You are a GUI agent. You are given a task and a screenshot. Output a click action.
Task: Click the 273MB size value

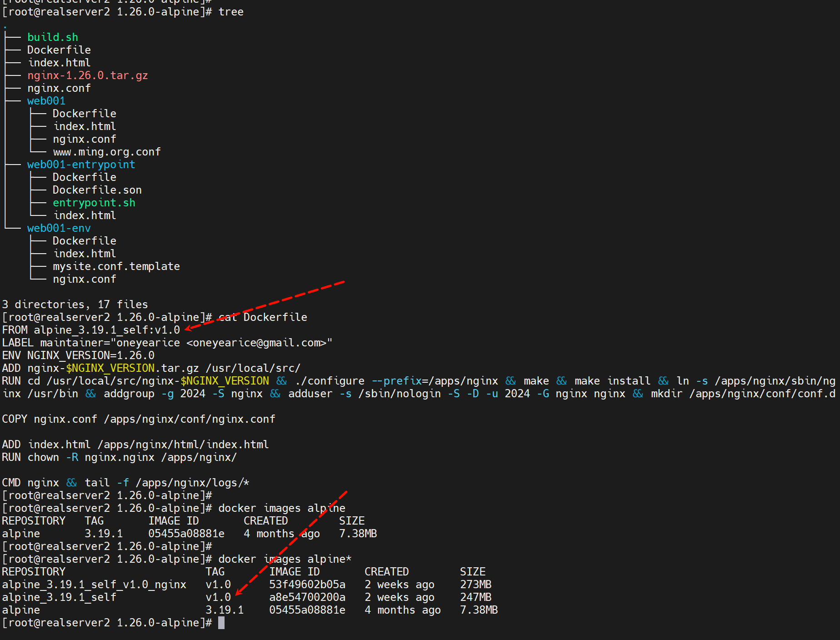[475, 585]
